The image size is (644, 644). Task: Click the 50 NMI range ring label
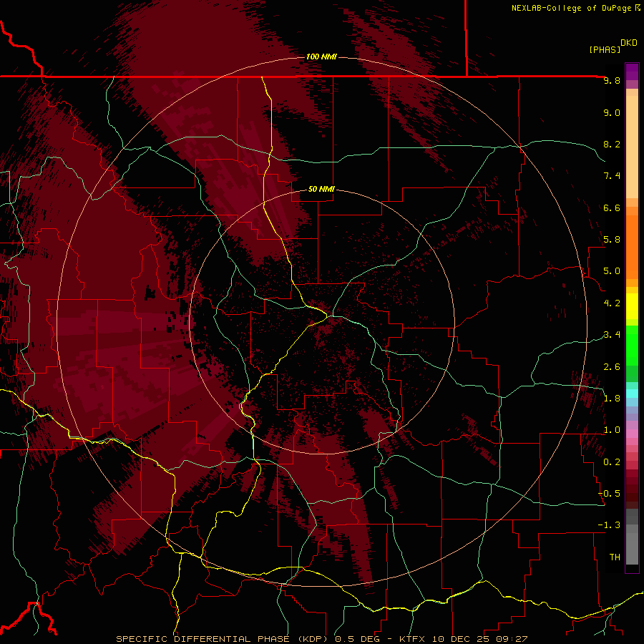pos(321,189)
